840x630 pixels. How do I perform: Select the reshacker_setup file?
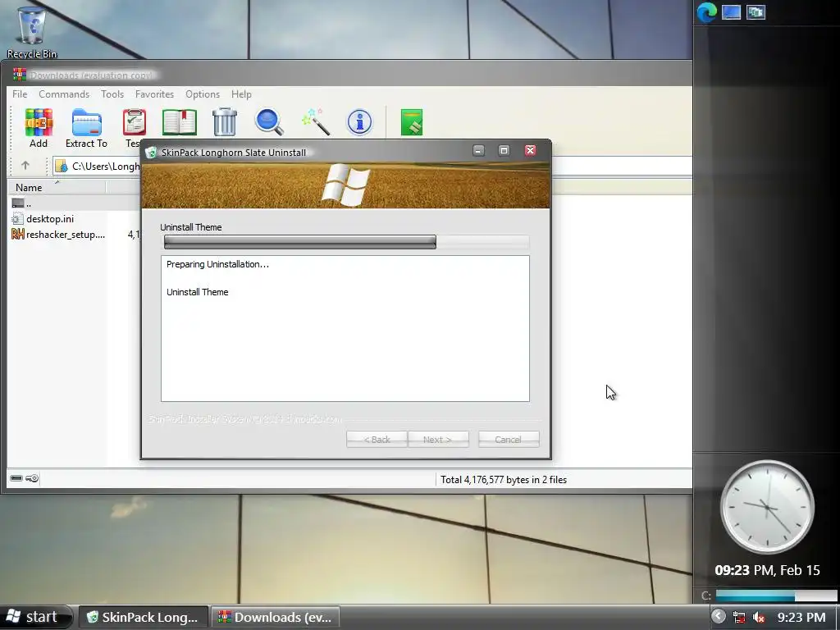click(57, 234)
